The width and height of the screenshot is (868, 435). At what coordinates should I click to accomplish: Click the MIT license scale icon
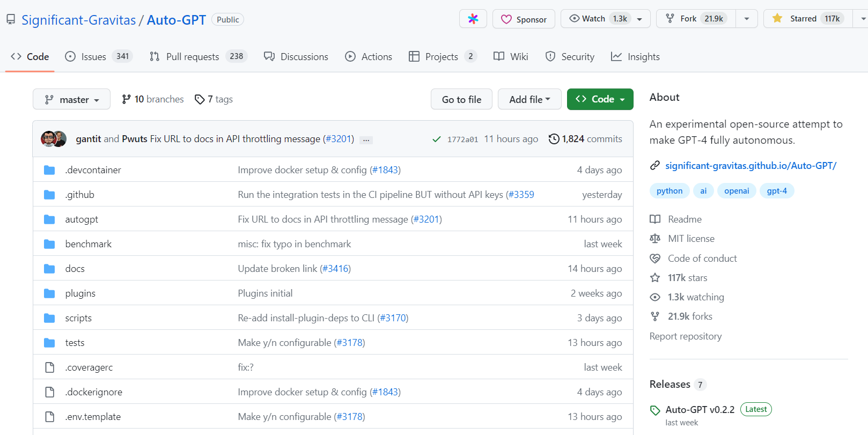[x=655, y=239]
